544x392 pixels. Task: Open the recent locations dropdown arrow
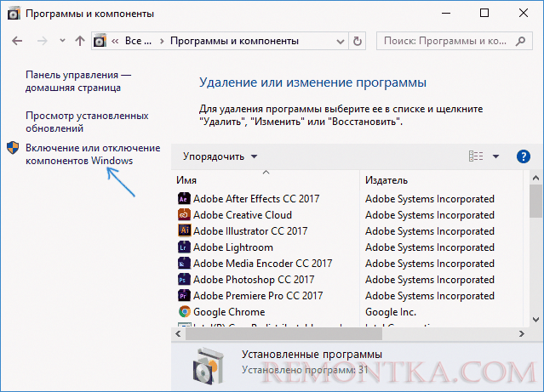pyautogui.click(x=62, y=41)
